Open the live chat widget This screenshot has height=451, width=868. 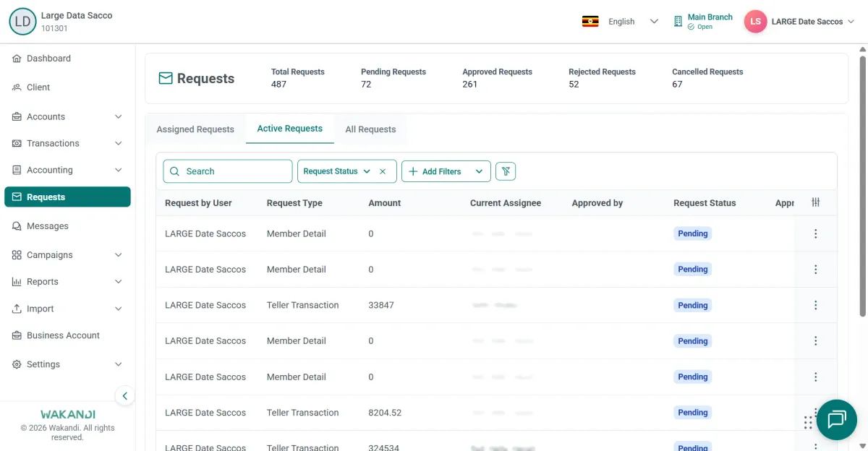(x=837, y=420)
